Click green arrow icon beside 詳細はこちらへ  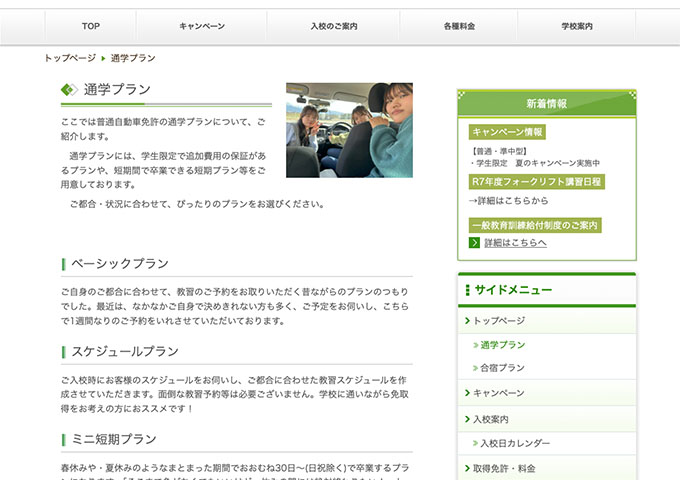(474, 243)
